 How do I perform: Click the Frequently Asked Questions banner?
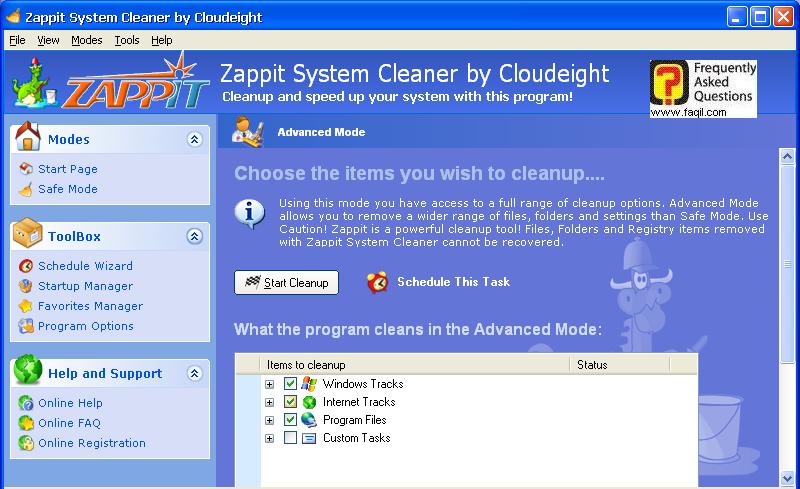pos(703,89)
